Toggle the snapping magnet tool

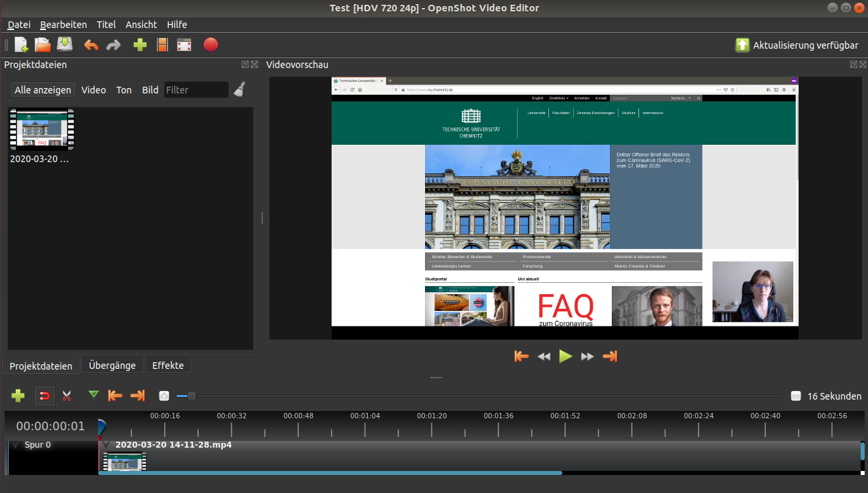[x=44, y=396]
